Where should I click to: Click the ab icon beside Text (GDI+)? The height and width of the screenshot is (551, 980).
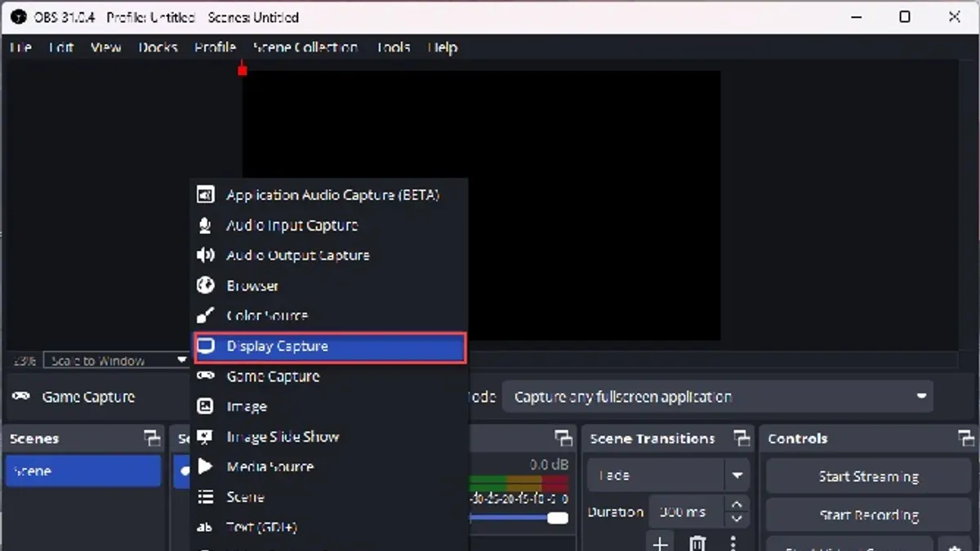(206, 527)
